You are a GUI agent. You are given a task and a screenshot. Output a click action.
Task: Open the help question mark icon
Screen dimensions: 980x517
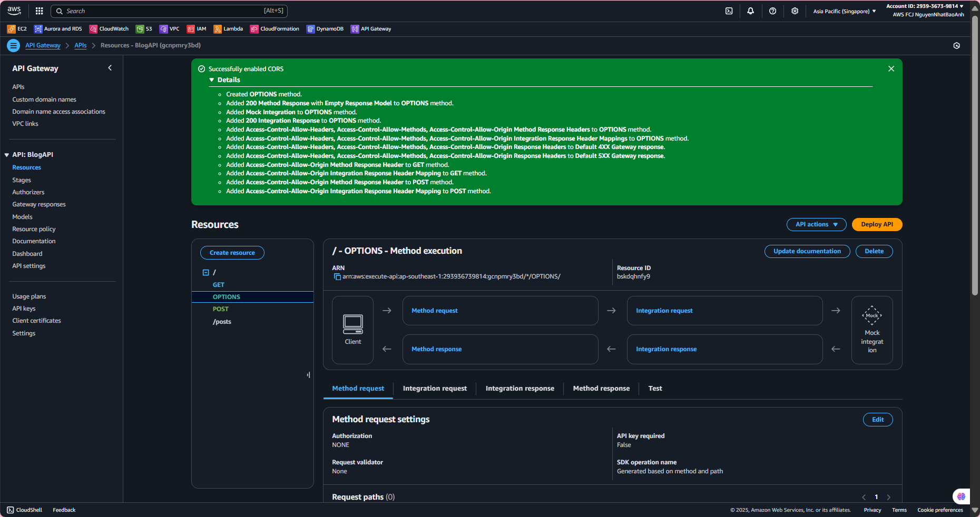coord(772,11)
